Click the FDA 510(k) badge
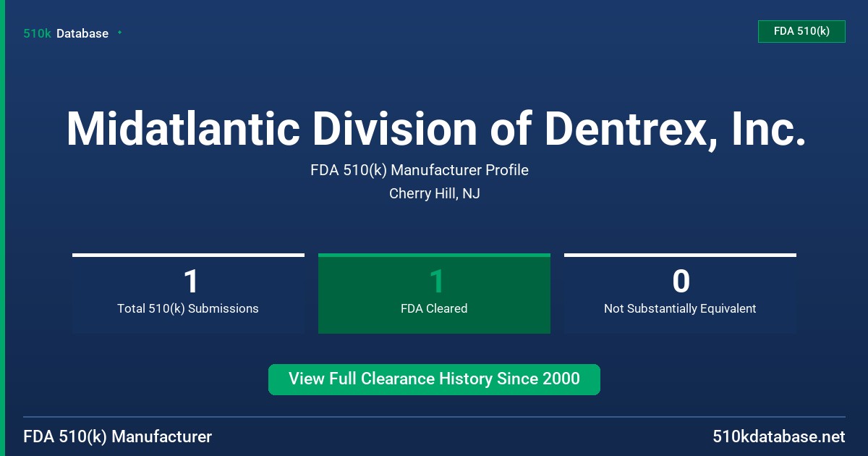 click(801, 31)
